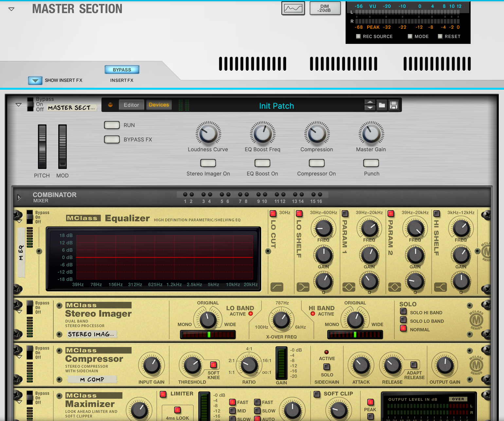Click the Loudness Curve knob
504x421 pixels.
coord(208,134)
